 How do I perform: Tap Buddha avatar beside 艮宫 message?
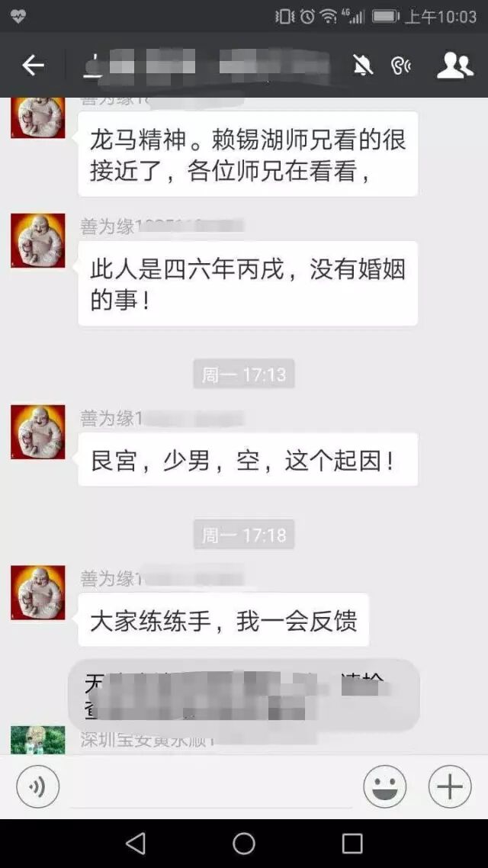tap(37, 432)
